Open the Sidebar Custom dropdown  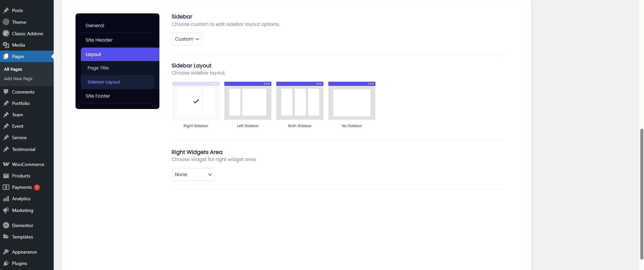pyautogui.click(x=187, y=39)
